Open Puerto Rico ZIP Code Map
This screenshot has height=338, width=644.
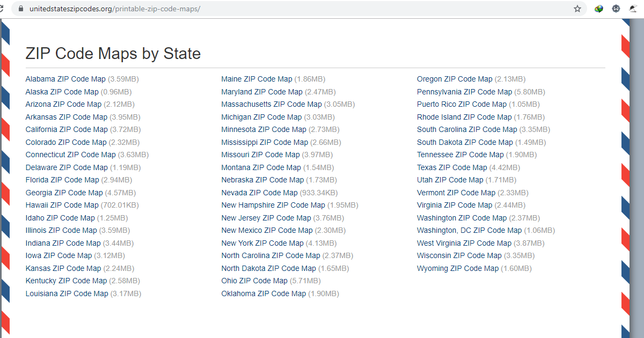462,104
